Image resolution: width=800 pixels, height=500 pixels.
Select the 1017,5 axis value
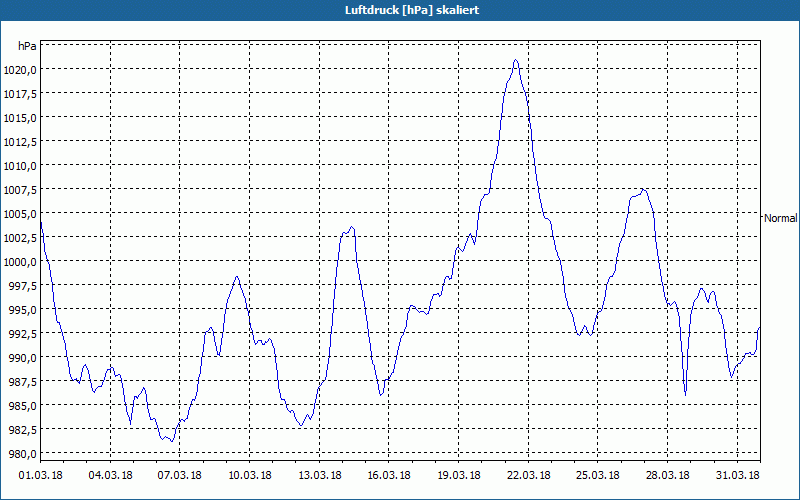[20, 94]
